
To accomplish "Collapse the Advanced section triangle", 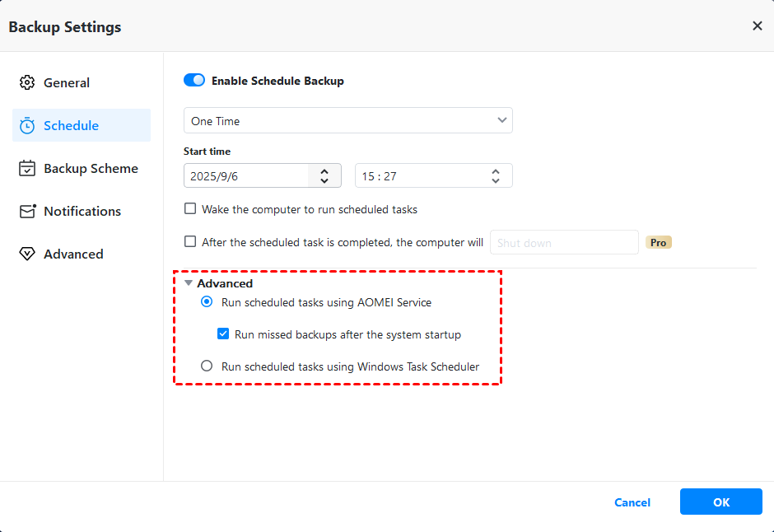I will (189, 283).
